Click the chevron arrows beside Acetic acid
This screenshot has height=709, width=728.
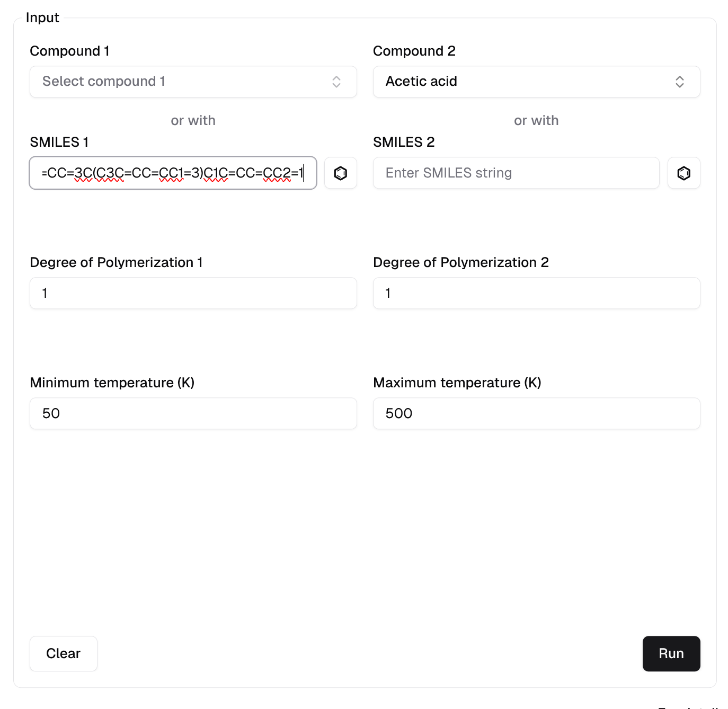tap(679, 82)
